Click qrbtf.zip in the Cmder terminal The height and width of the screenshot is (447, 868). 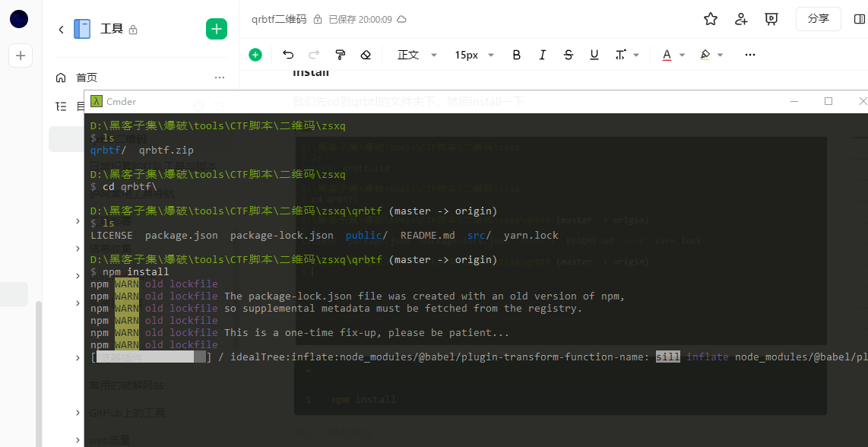[166, 150]
